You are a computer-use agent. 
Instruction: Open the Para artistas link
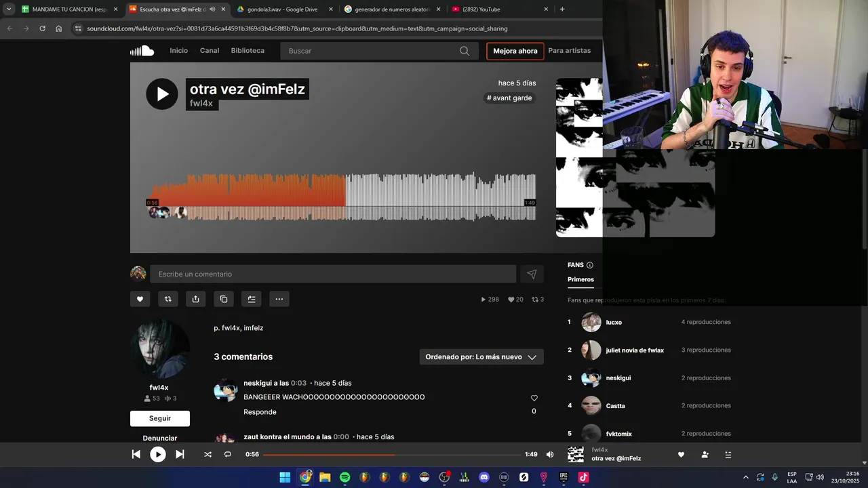tap(570, 51)
